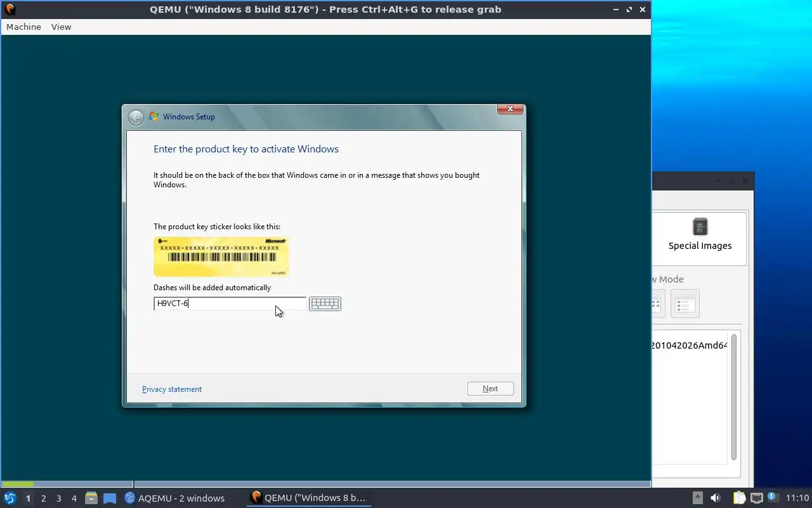Screen dimensions: 812x508
Task: Open the on-screen keyboard icon
Action: tap(325, 304)
